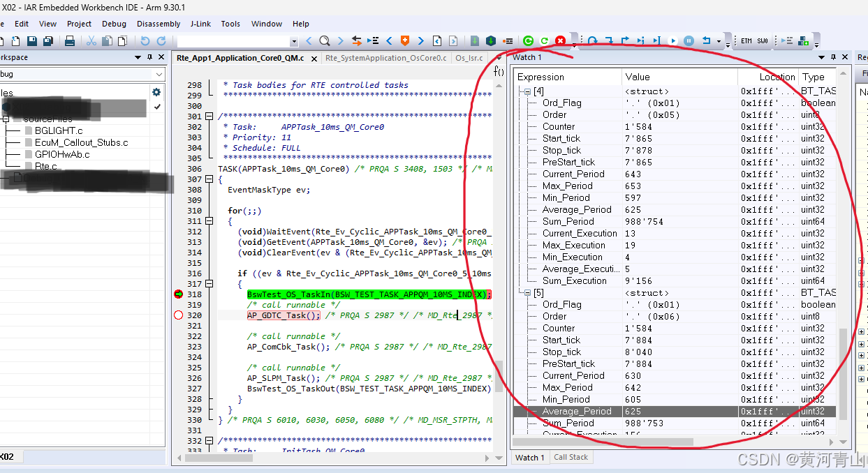
Task: Click the green Restart Debugger icon
Action: point(528,41)
